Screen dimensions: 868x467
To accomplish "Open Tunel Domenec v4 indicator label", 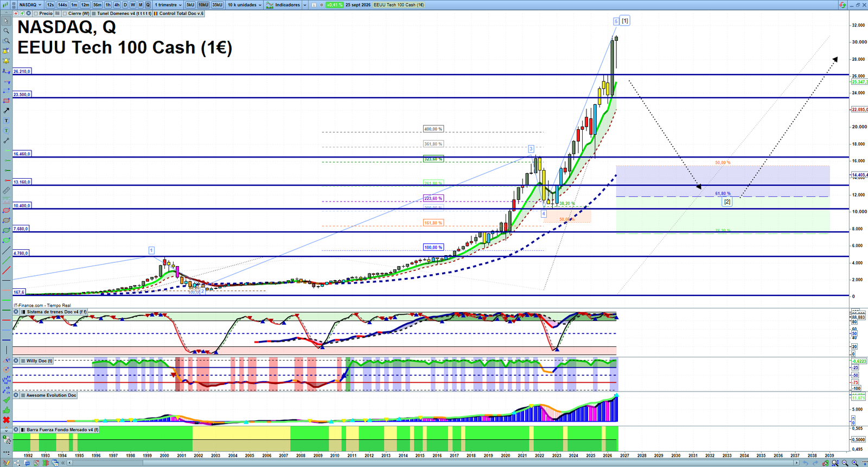I will pyautogui.click(x=122, y=14).
